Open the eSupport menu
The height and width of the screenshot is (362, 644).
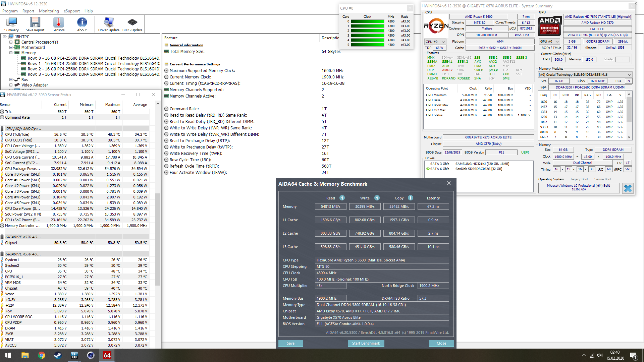tap(72, 11)
